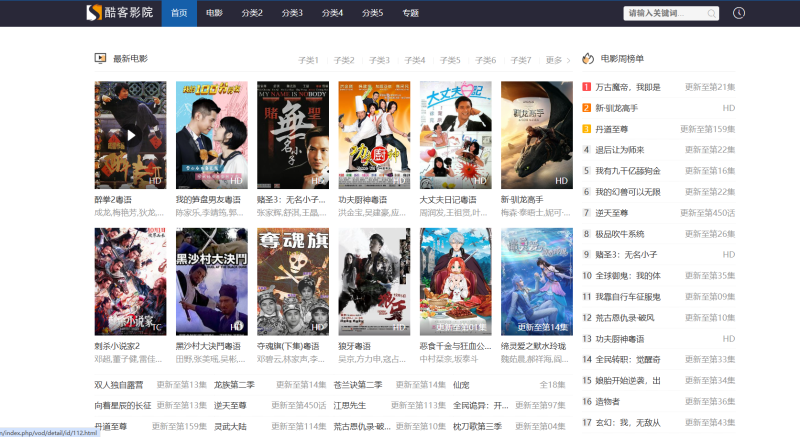Select the 子类7 subcategory filter
The height and width of the screenshot is (437, 800).
(x=521, y=60)
